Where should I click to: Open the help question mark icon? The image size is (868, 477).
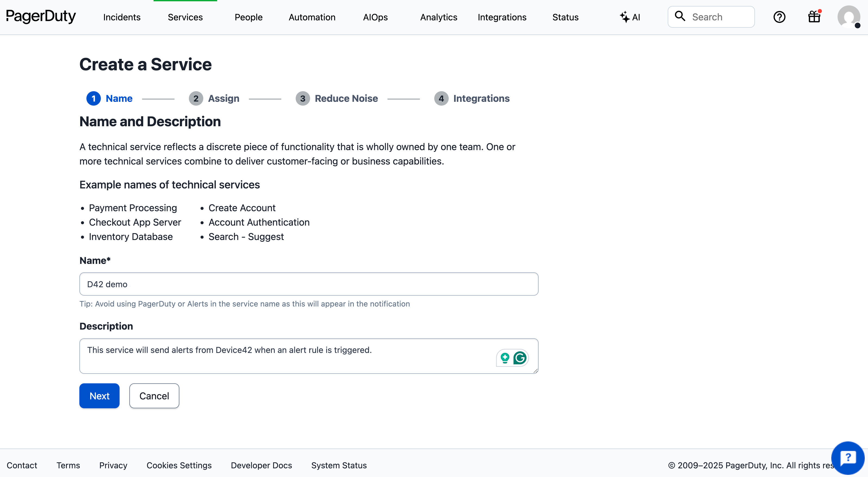(x=779, y=17)
